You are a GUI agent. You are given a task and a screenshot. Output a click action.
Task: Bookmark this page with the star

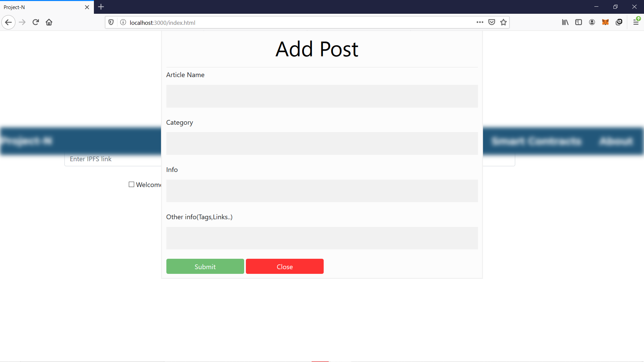[x=503, y=22]
